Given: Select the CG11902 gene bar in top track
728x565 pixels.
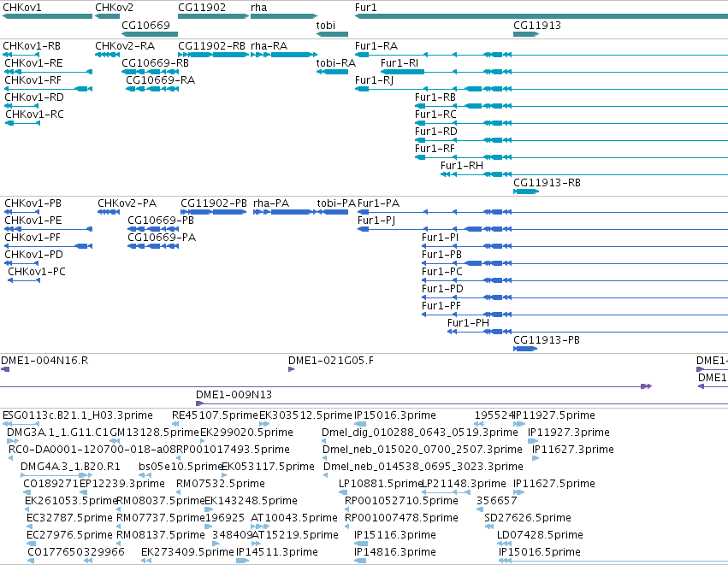Looking at the screenshot, I should 214,16.
